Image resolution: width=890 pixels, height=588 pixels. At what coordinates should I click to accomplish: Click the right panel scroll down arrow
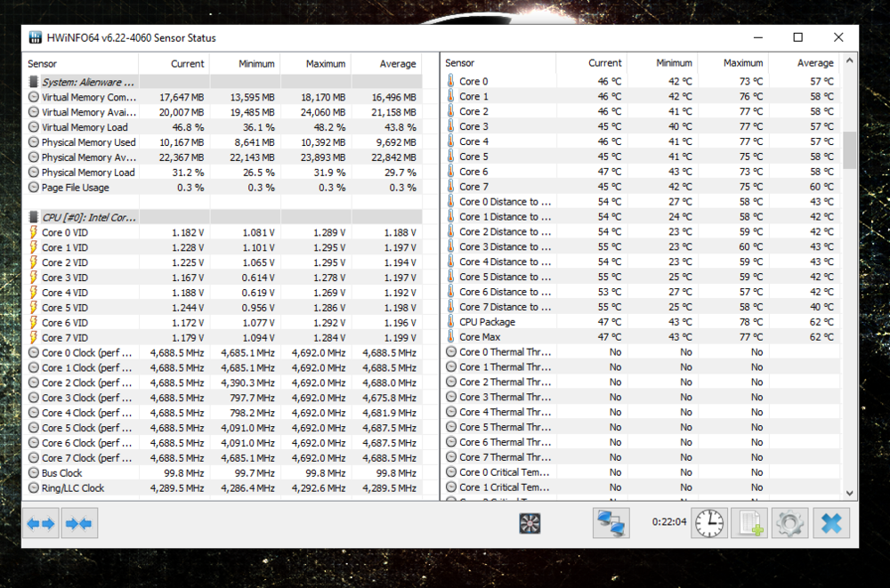850,493
